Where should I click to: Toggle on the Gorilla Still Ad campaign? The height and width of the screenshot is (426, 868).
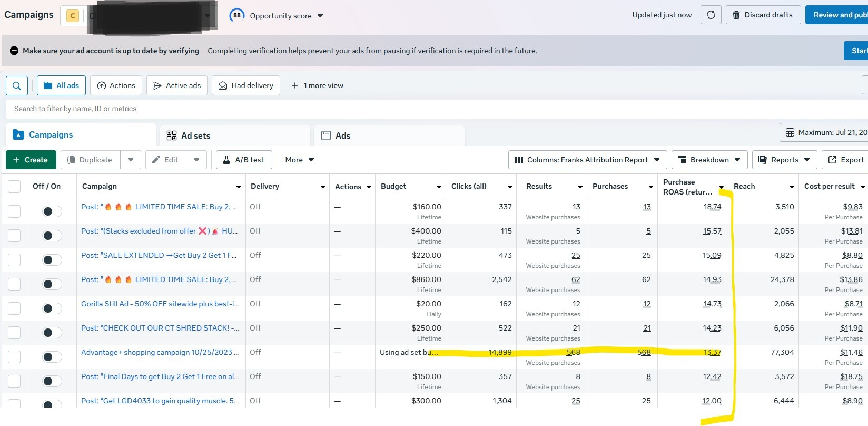pyautogui.click(x=52, y=308)
